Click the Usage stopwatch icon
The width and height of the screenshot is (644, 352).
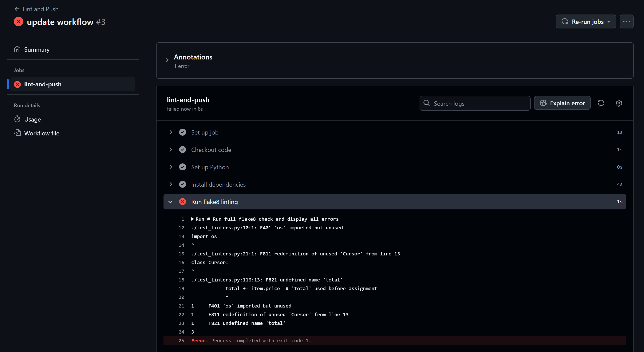click(17, 119)
